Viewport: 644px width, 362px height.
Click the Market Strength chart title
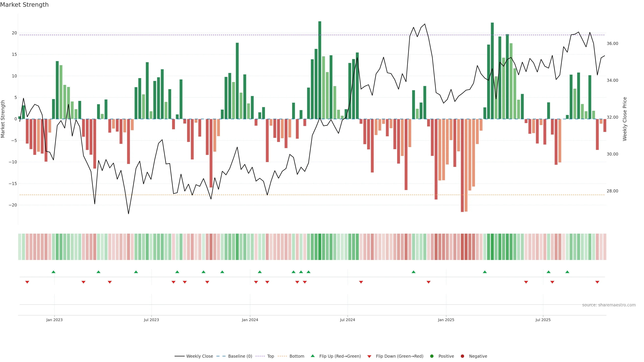tap(24, 5)
